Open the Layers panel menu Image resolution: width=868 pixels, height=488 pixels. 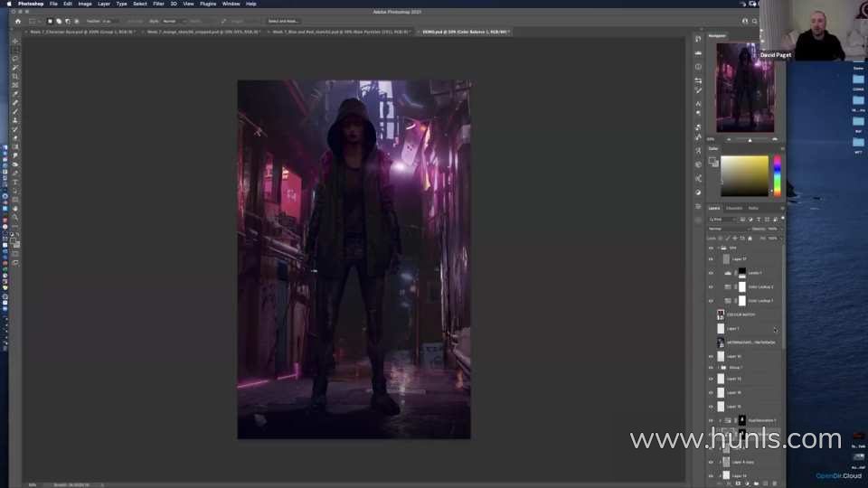[x=781, y=209]
